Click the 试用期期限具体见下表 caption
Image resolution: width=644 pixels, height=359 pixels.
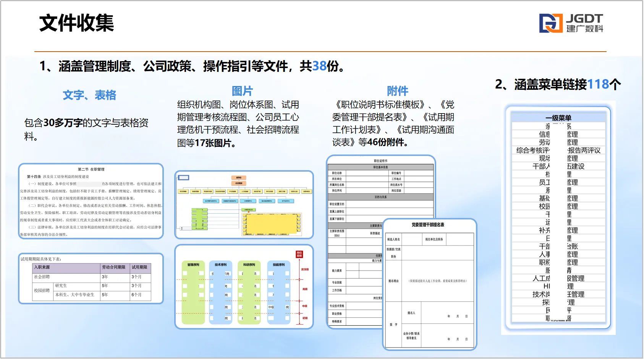(40, 259)
